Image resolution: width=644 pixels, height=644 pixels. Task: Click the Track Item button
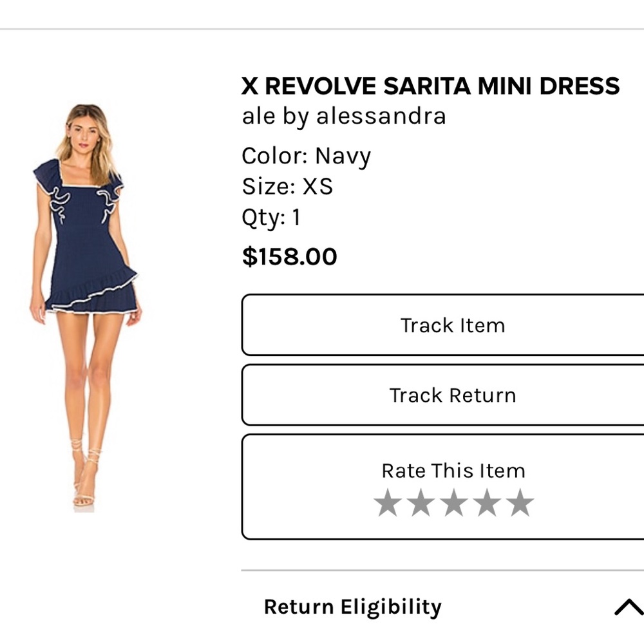(x=453, y=325)
